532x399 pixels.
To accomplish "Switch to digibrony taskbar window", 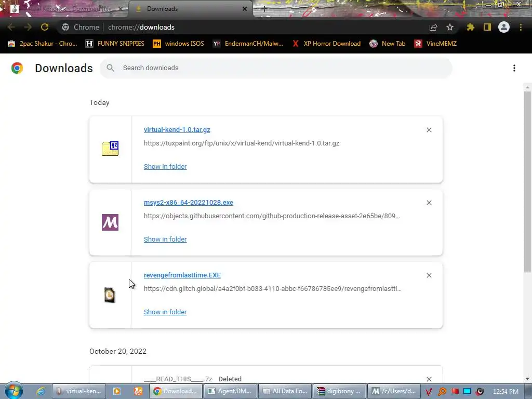I will [x=340, y=391].
